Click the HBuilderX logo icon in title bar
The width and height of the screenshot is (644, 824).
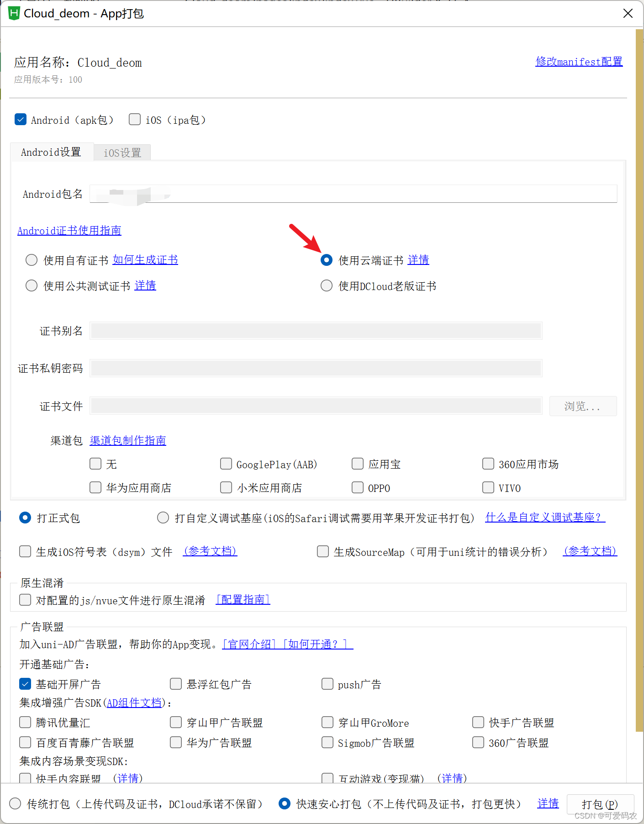[x=14, y=13]
